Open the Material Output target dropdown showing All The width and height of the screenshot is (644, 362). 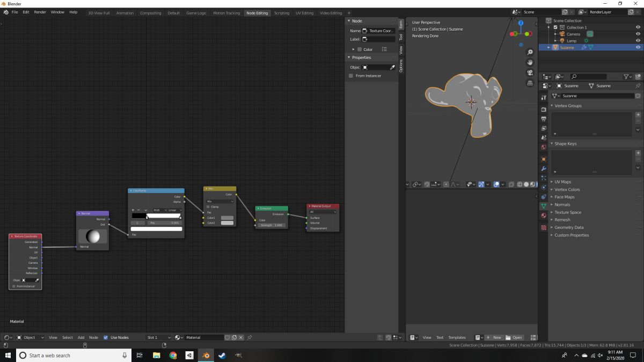coord(323,212)
